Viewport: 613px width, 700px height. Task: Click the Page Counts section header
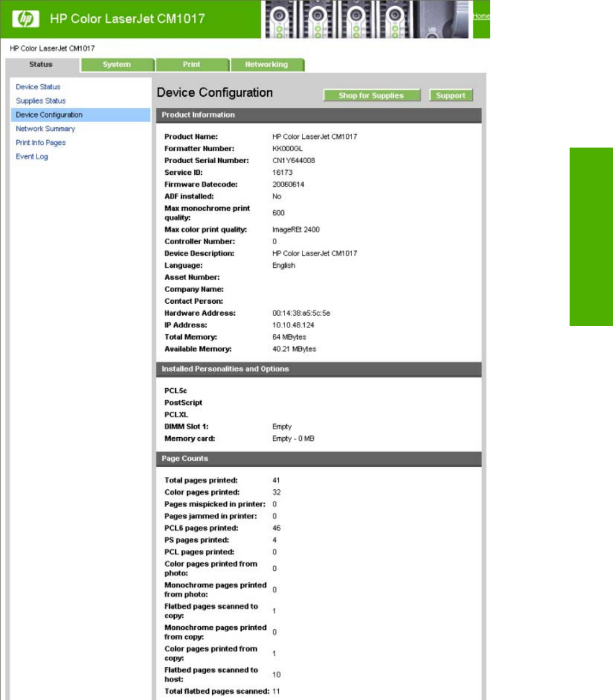tap(319, 458)
